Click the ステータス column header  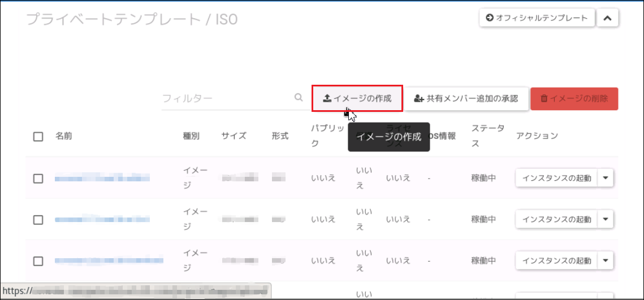pos(487,136)
